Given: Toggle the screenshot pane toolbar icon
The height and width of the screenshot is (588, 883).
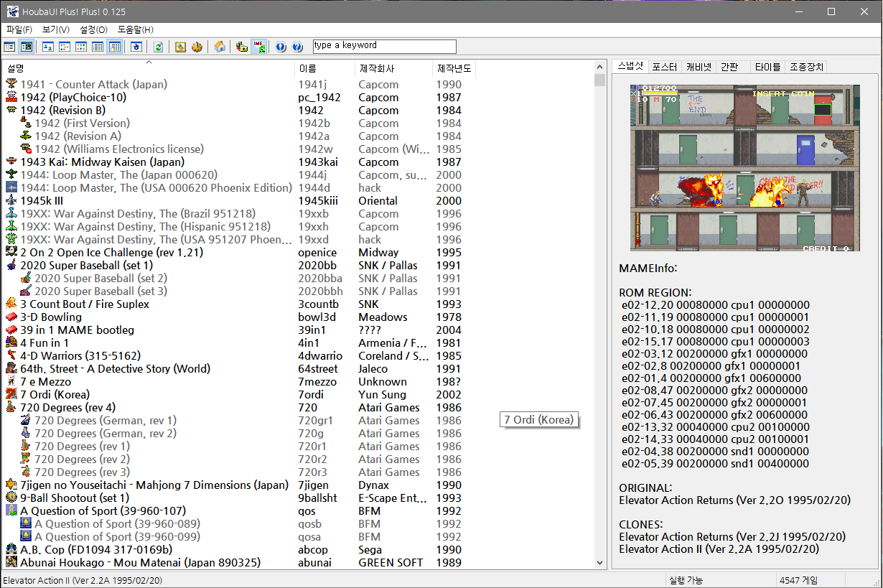Looking at the screenshot, I should [x=27, y=47].
